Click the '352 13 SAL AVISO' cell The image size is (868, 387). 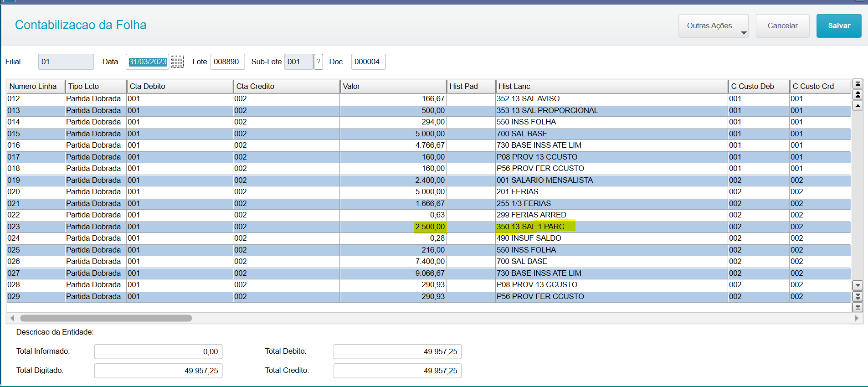(612, 99)
